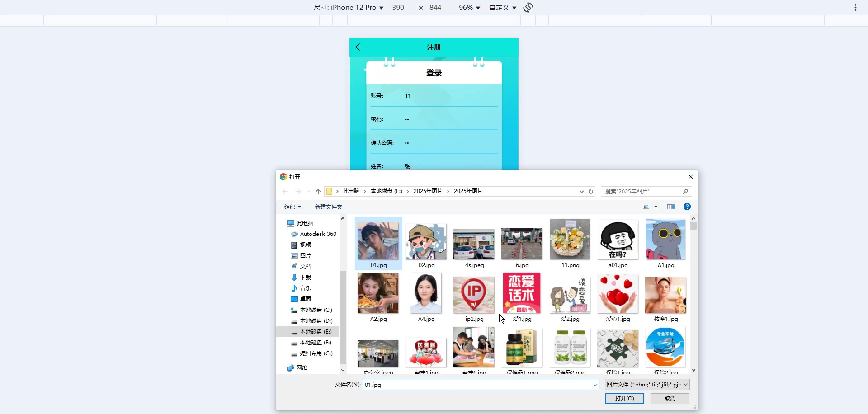Select the 01.jpg thumbnail
Screen dimensions: 868x414
point(378,241)
